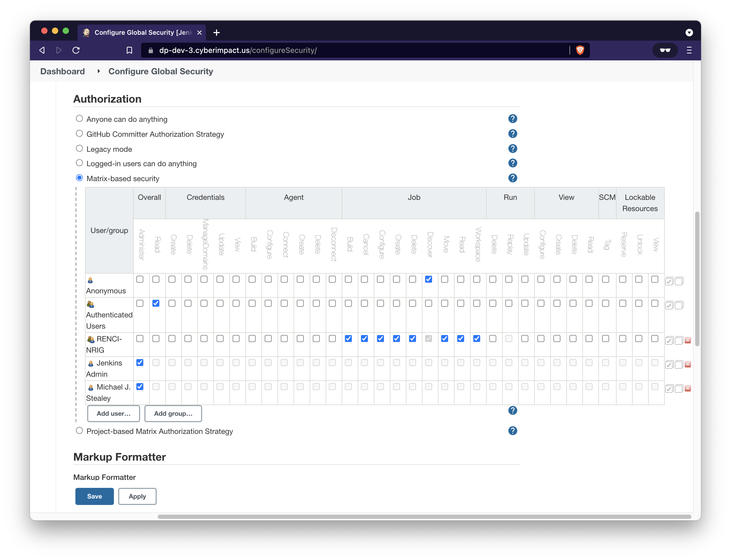
Task: Reload the page
Action: pyautogui.click(x=76, y=50)
